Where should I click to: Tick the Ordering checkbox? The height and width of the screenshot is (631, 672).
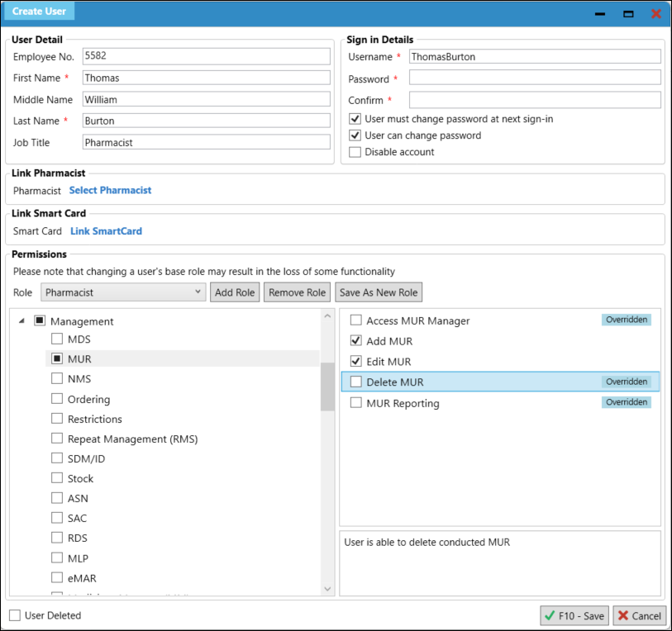(57, 398)
